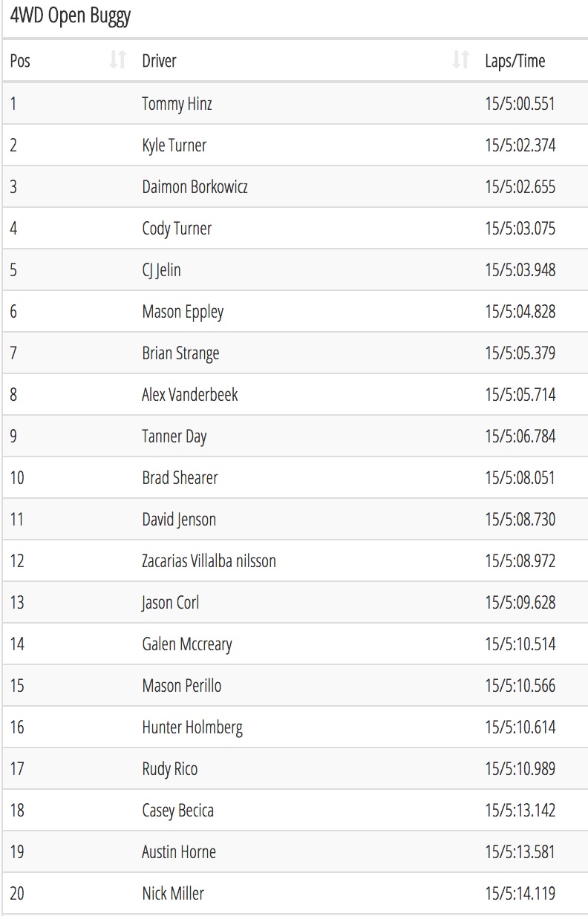Click Zacarias Villalba nilsson row
The image size is (588, 916).
295,560
